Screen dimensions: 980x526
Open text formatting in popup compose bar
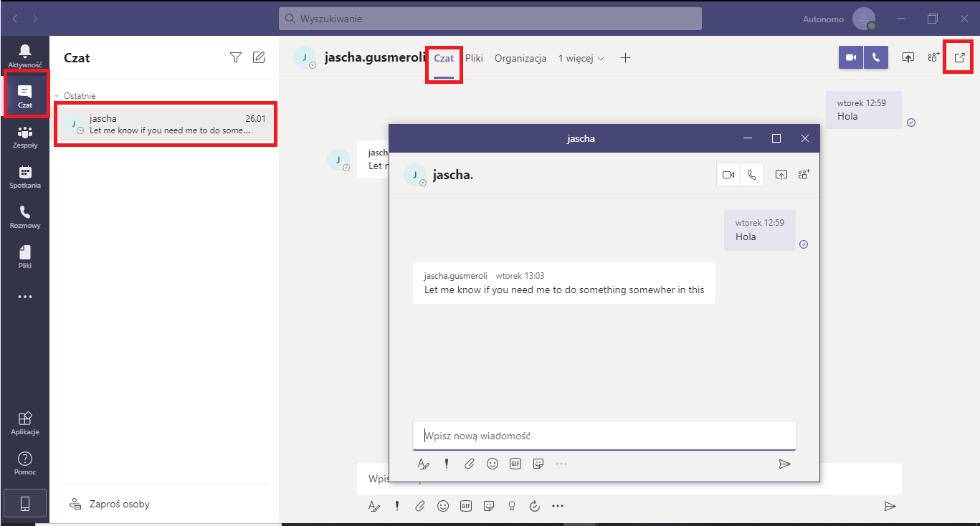[x=424, y=464]
